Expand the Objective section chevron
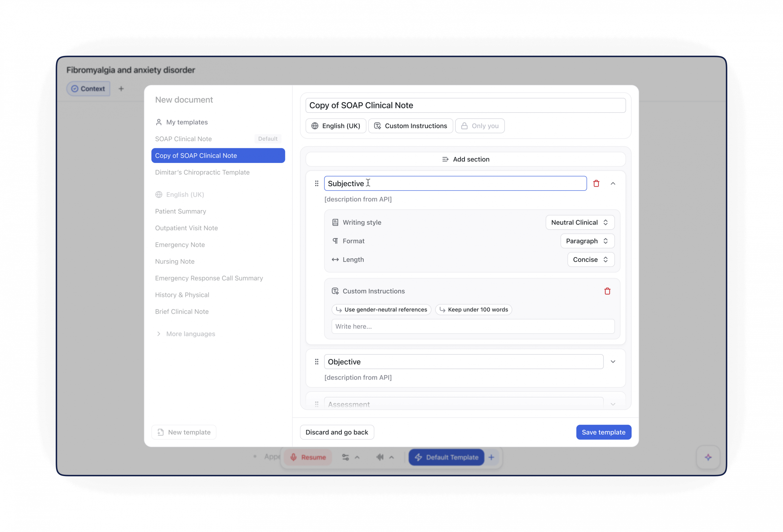The image size is (783, 532). pyautogui.click(x=613, y=362)
